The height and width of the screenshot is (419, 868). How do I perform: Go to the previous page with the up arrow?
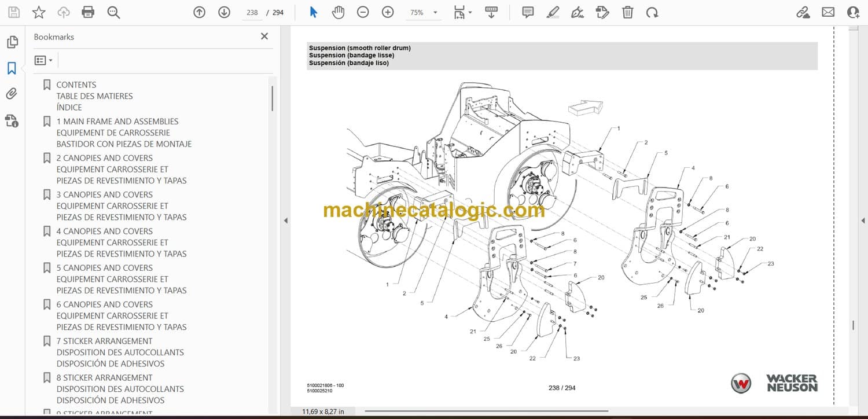click(x=200, y=12)
